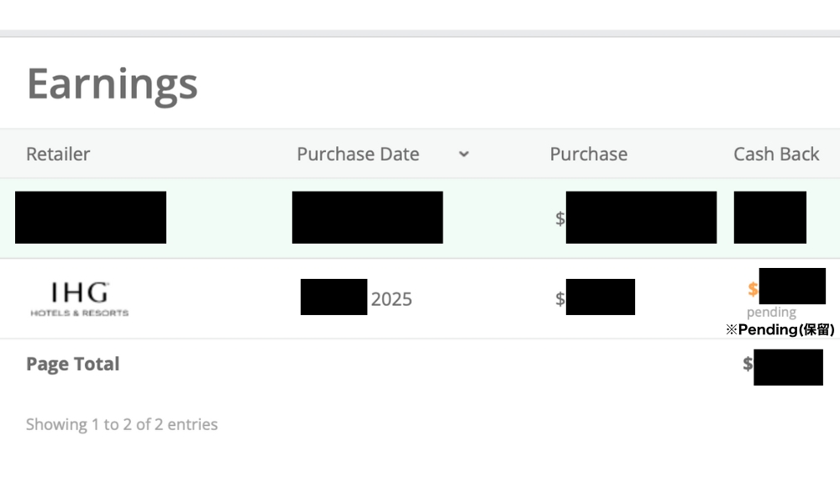Click the Pending(保留) annotation note
The height and width of the screenshot is (504, 840).
pos(780,329)
